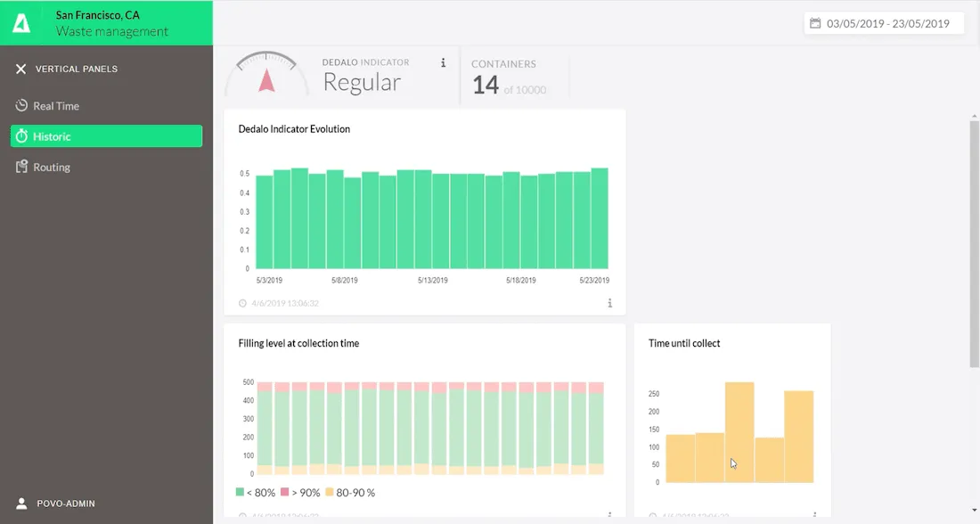The image size is (980, 524).
Task: Collapse the Vertical Panels sidebar
Action: [x=20, y=69]
